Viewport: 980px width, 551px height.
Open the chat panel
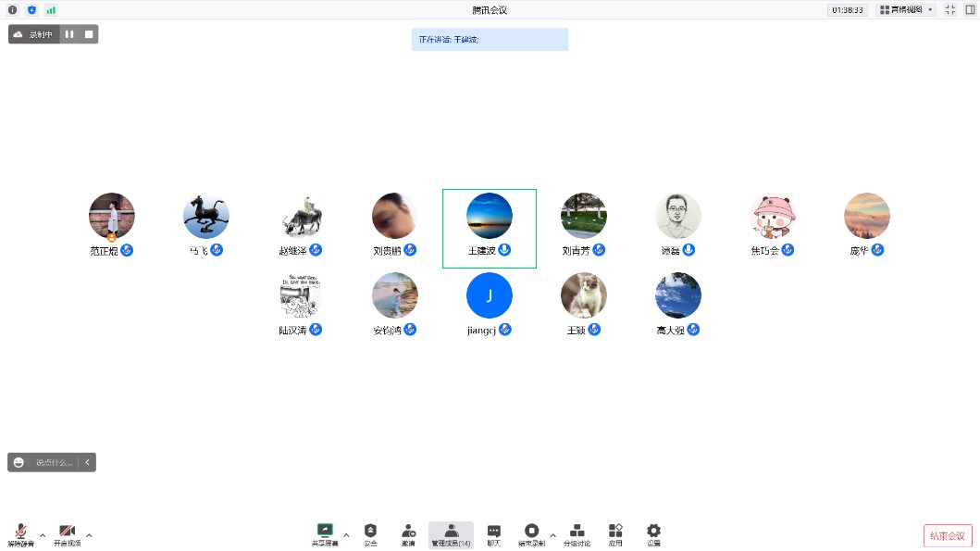point(494,533)
